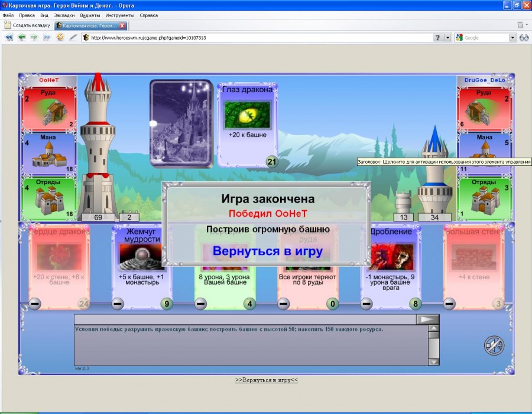Click cost 21 on Глаз дракона card
532x414 pixels.
(x=272, y=162)
